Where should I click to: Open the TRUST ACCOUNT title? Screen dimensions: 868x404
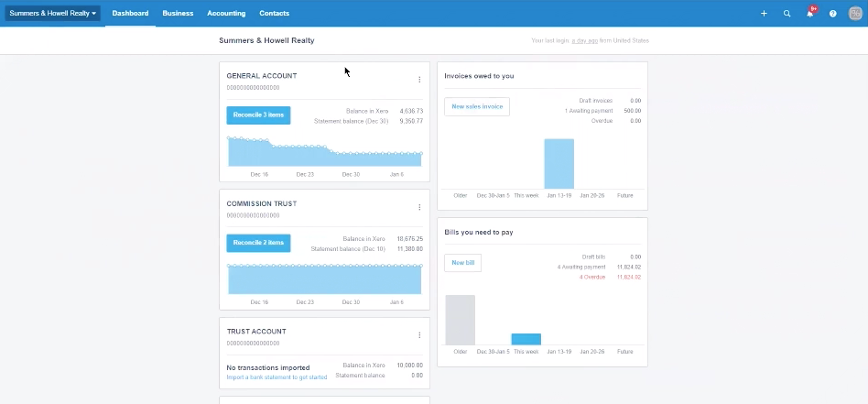coord(256,332)
